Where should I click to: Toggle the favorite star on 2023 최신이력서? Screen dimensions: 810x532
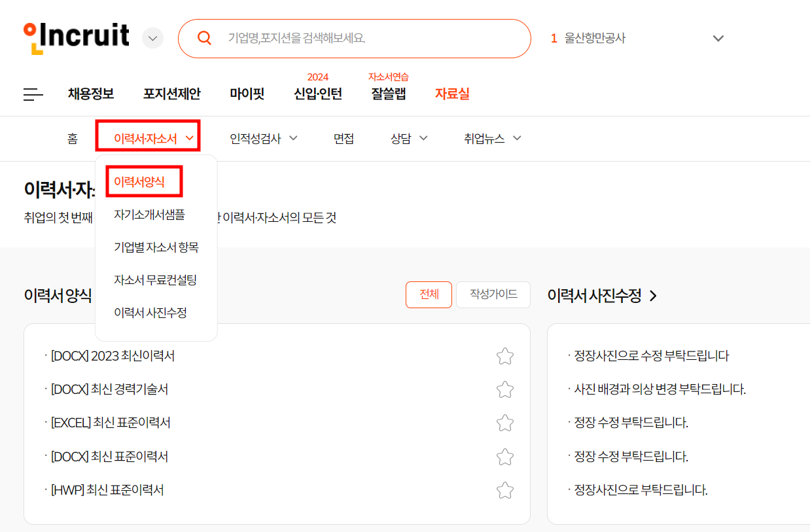[x=504, y=356]
